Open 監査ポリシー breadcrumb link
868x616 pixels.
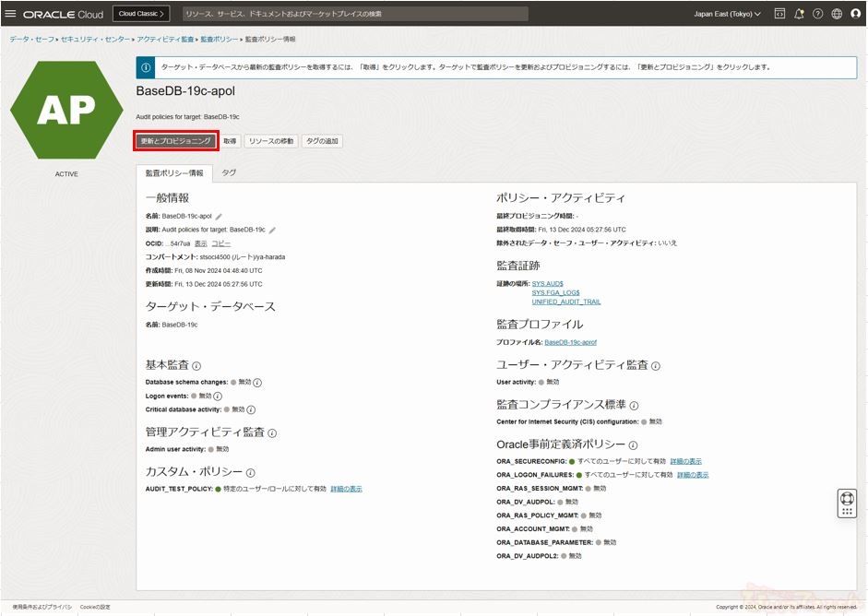[219, 40]
